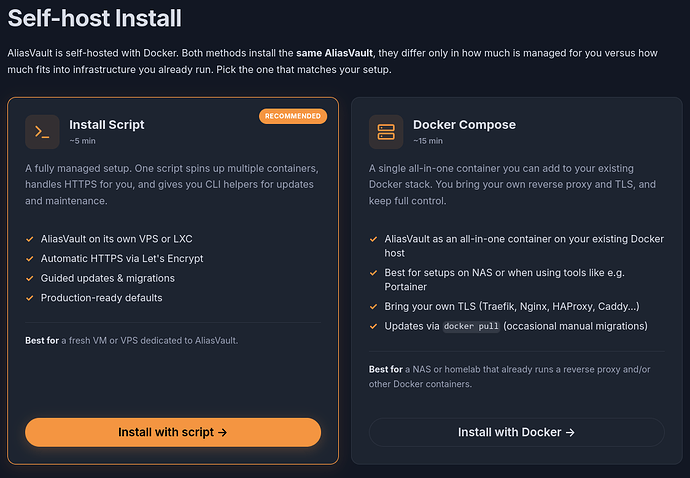Click checkmark beside Best for setups on NAS
690x478 pixels.
(374, 273)
